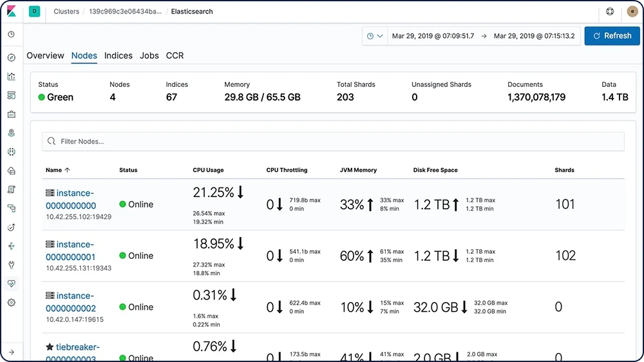Open Machine Learning from the sidebar
Screen dimensions: 644x362
click(12, 151)
